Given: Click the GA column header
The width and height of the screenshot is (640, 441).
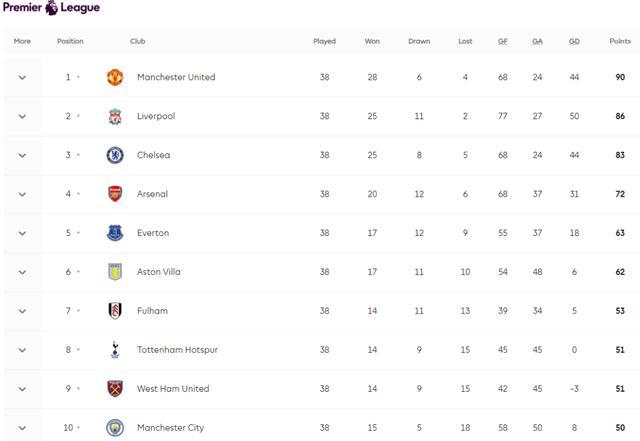Looking at the screenshot, I should (x=537, y=42).
